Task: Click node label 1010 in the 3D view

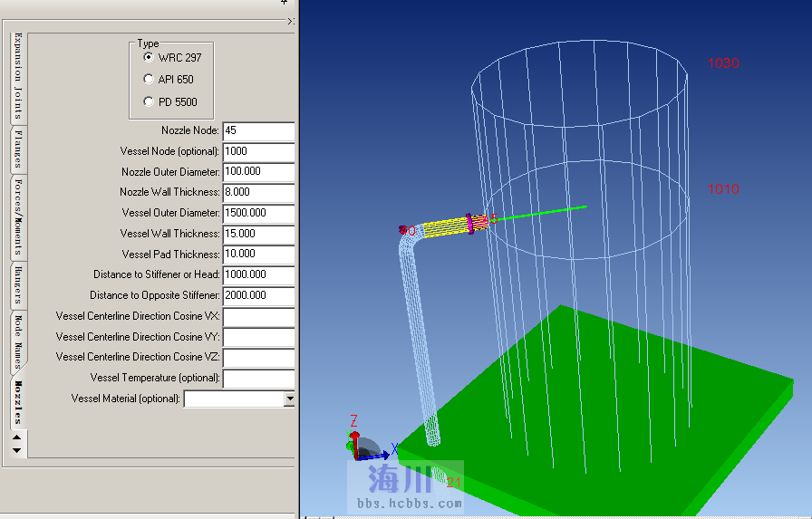Action: (x=723, y=189)
